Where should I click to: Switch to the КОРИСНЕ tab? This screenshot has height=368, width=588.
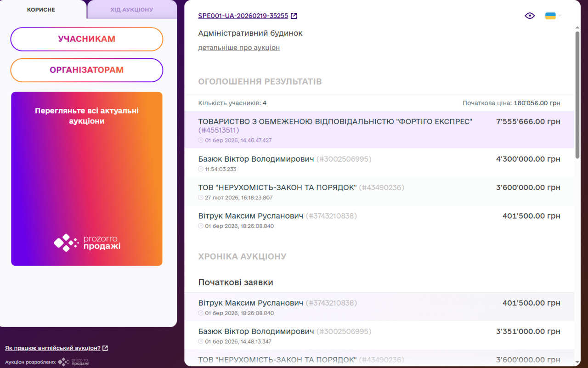[x=41, y=10]
